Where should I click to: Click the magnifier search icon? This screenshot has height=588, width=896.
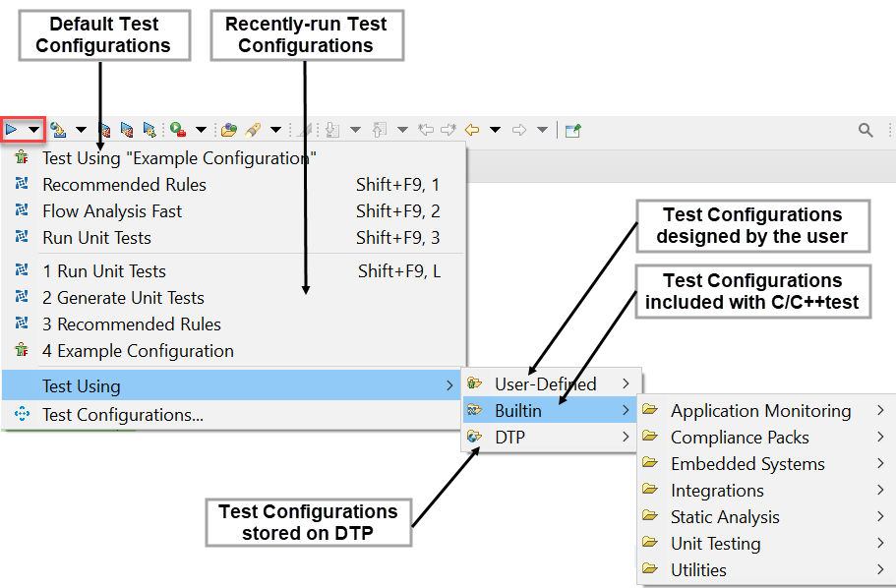tap(866, 131)
